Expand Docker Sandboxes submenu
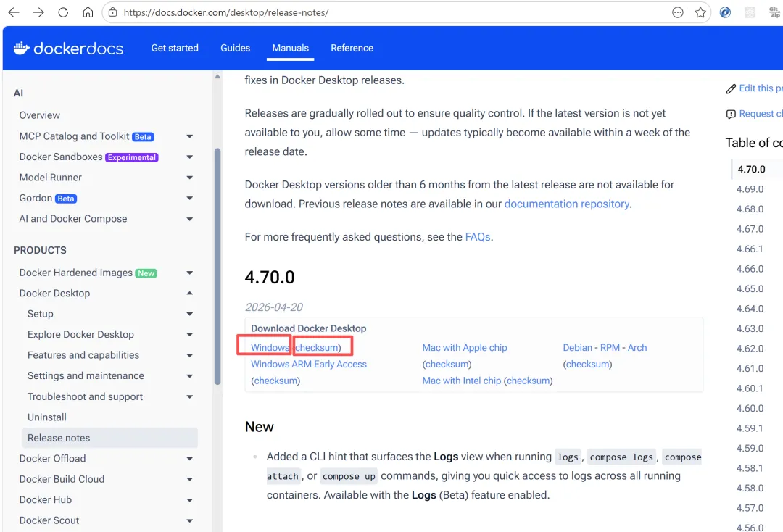Screen dimensions: 783x532 point(190,157)
